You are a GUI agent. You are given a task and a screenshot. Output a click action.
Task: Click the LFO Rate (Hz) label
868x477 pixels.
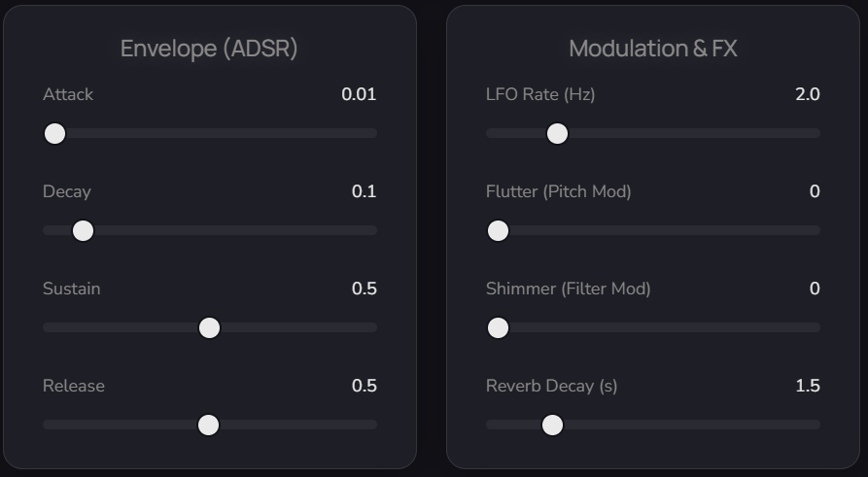540,94
